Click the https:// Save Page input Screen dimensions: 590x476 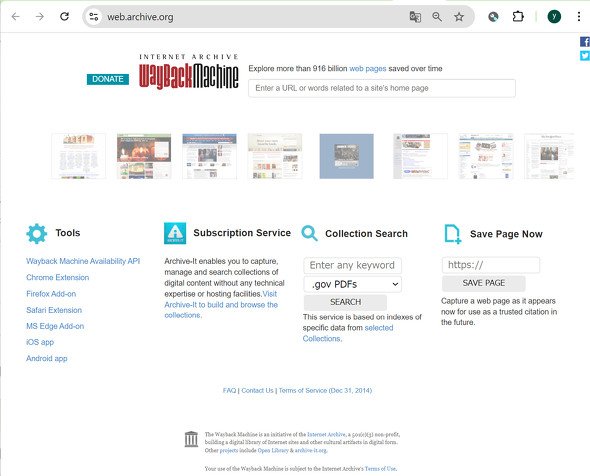tap(491, 265)
